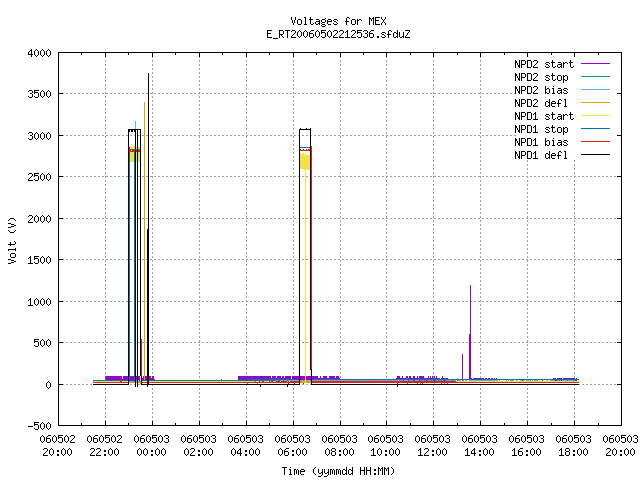640x480 pixels.
Task: Click the x-axis tick 060502 22:00
Action: (x=104, y=445)
